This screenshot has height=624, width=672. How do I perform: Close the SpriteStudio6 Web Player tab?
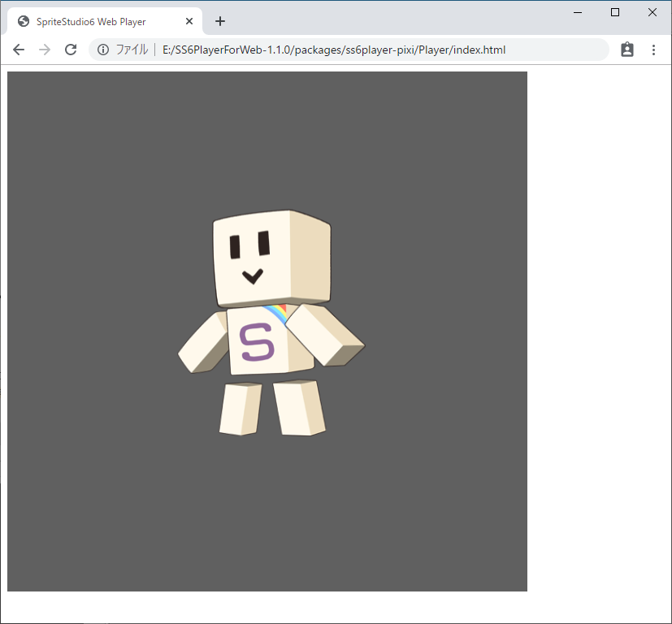189,21
